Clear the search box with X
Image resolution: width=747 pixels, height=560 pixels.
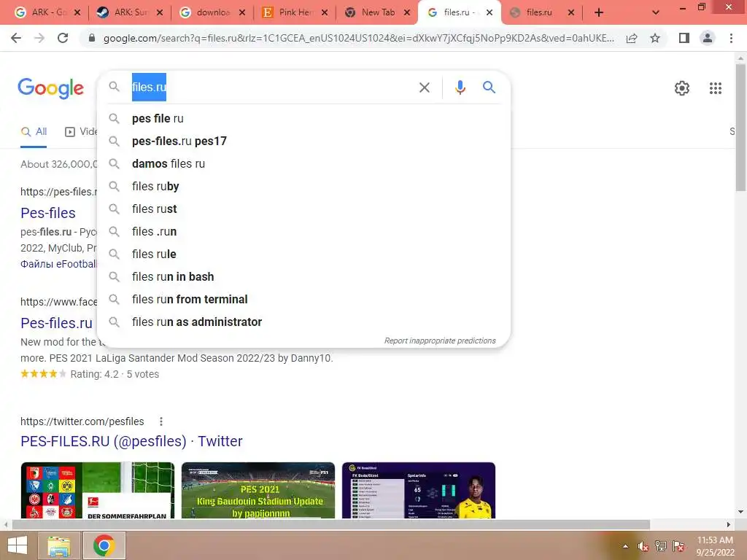(x=424, y=87)
